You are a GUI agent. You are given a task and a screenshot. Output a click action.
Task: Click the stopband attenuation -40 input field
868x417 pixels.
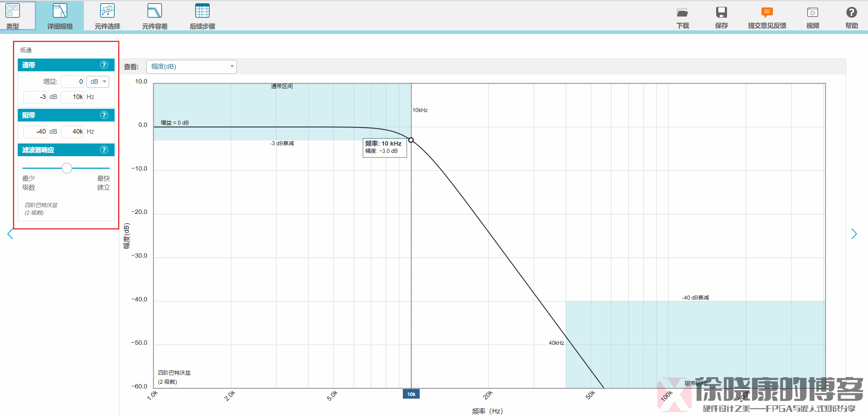pyautogui.click(x=35, y=132)
